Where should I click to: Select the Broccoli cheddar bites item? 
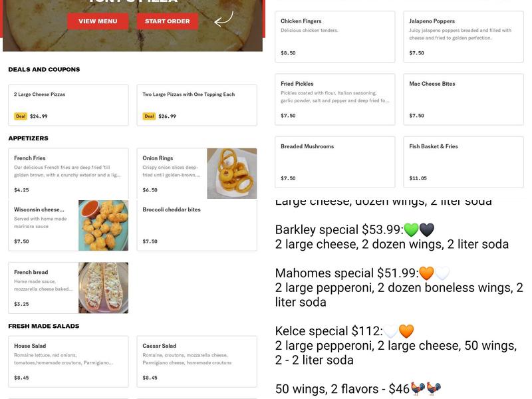point(196,225)
